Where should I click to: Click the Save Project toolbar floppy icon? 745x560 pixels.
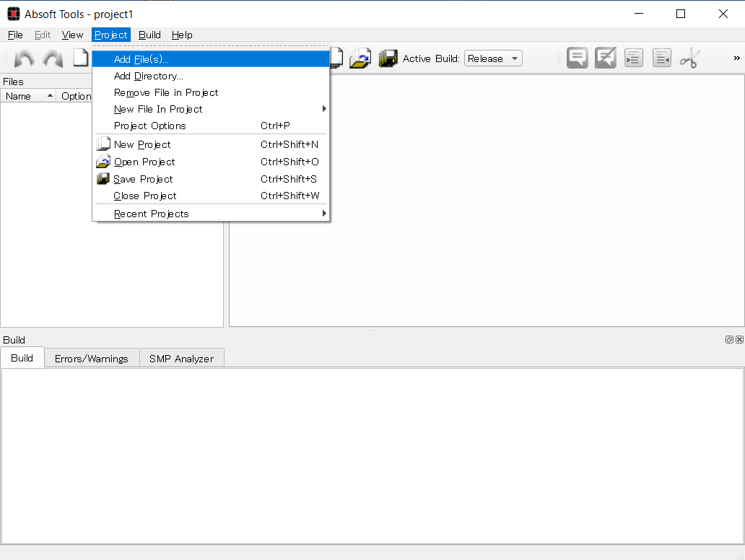coord(388,58)
